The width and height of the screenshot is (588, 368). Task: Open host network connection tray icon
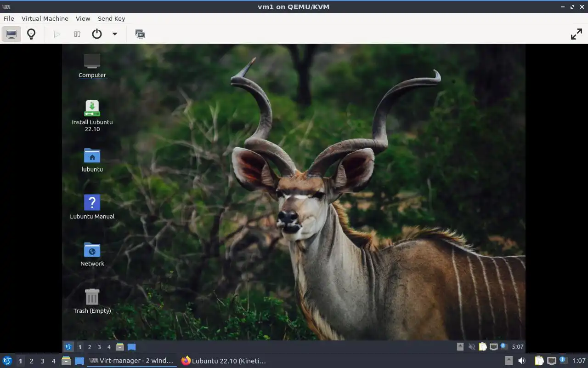tap(552, 361)
